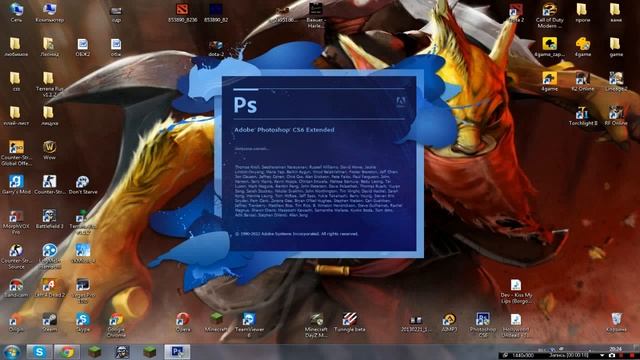The width and height of the screenshot is (640, 360).
Task: Select the Left 4 Dead 2 shortcut
Action: point(49,287)
